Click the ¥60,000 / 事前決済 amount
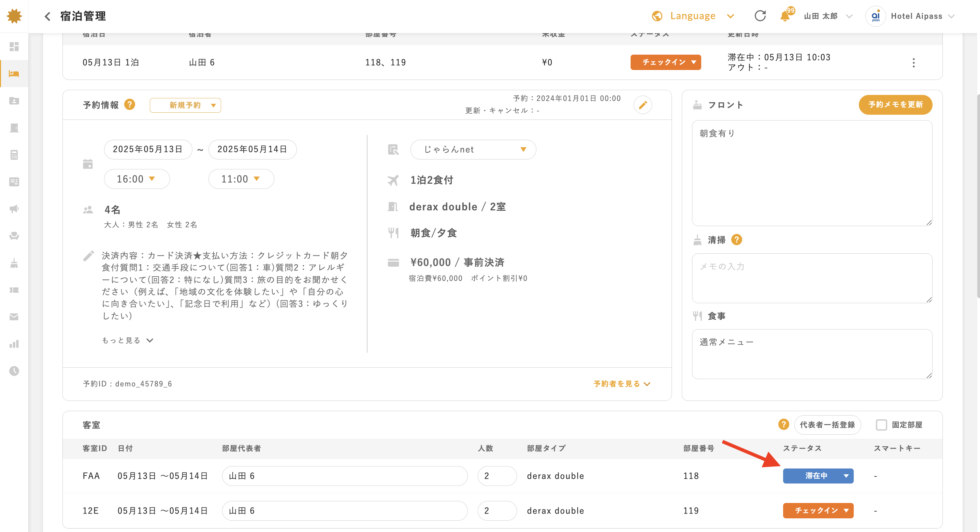Viewport: 980px width, 532px height. point(457,262)
